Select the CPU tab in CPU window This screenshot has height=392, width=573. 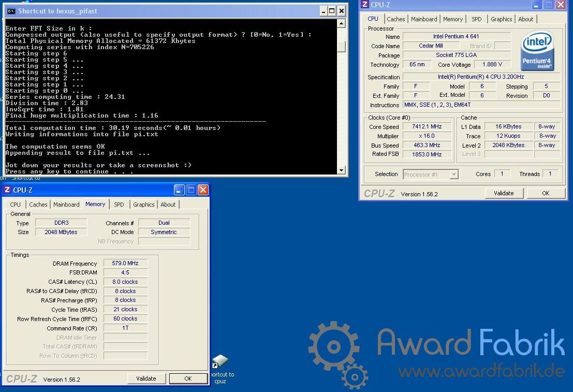point(373,19)
